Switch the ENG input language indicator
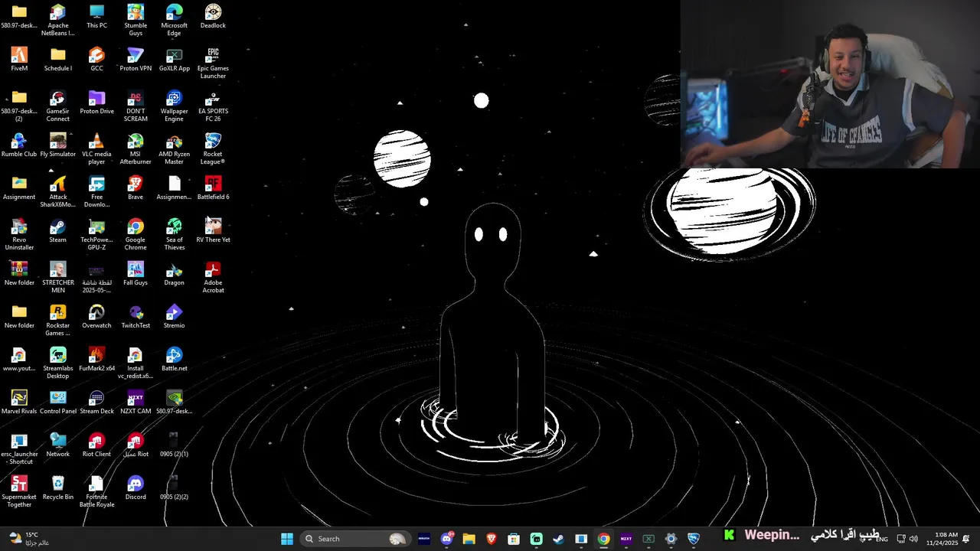 882,539
